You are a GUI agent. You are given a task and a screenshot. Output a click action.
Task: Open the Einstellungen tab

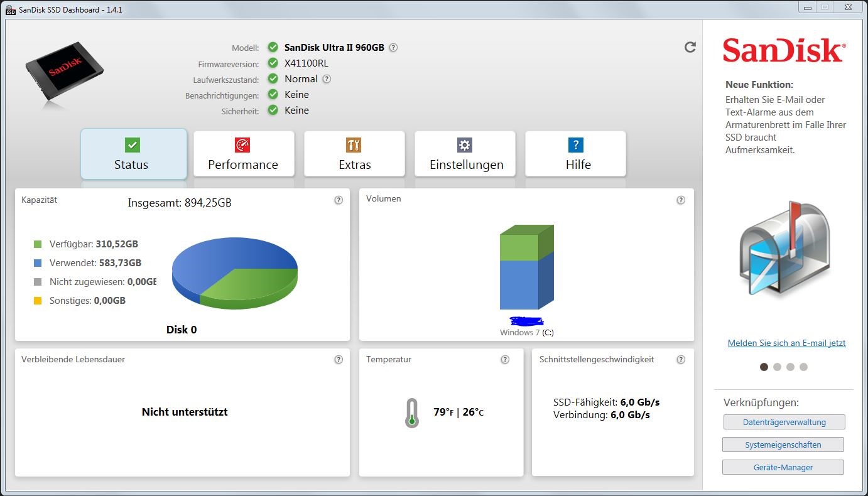coord(465,154)
